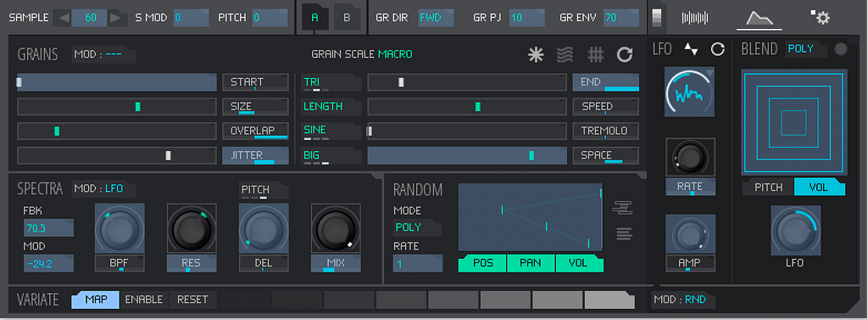Select the SIZE parameter label

click(x=255, y=106)
